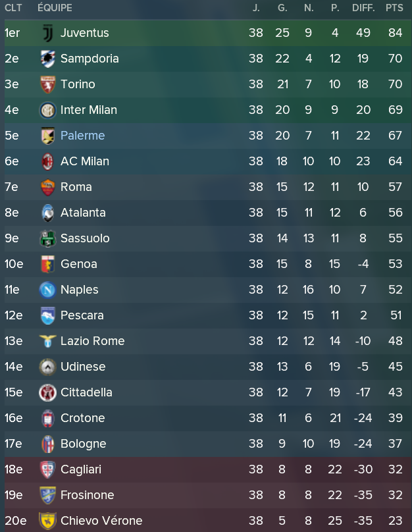412x532 pixels.
Task: Click the Chievo Vérone yellow crest
Action: (x=48, y=521)
